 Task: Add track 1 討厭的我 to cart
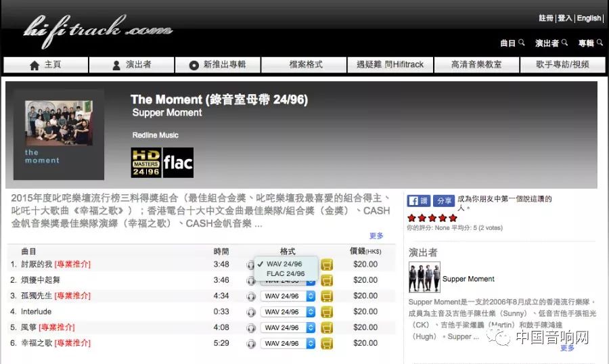327,265
